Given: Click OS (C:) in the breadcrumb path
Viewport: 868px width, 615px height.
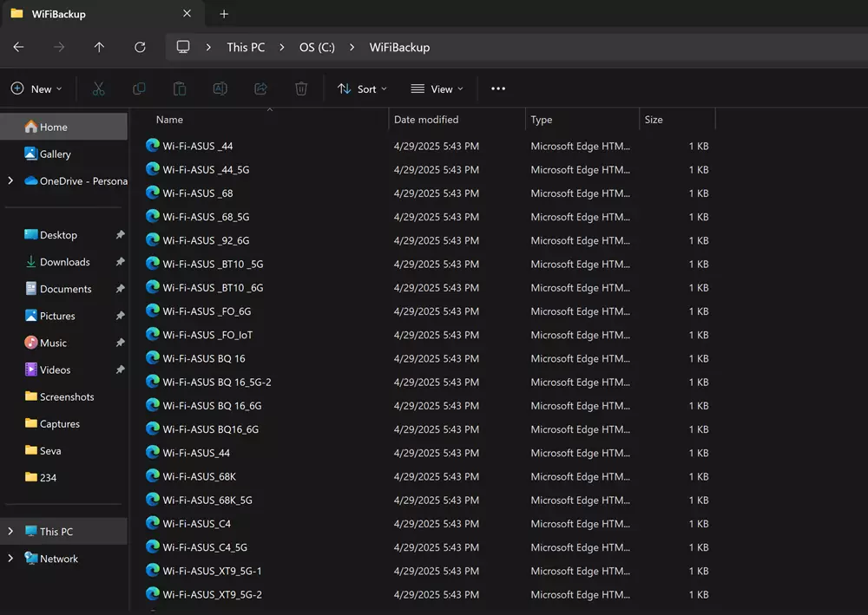Looking at the screenshot, I should [317, 47].
